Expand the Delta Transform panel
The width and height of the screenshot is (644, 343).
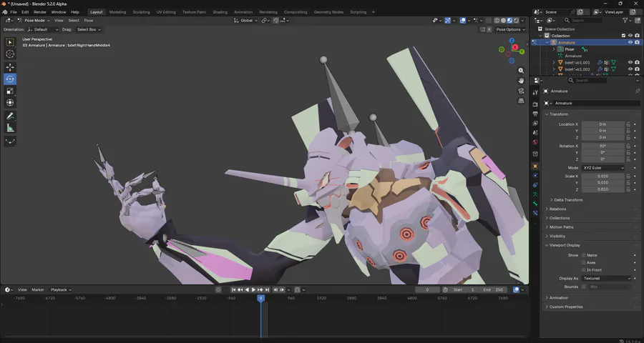[568, 200]
